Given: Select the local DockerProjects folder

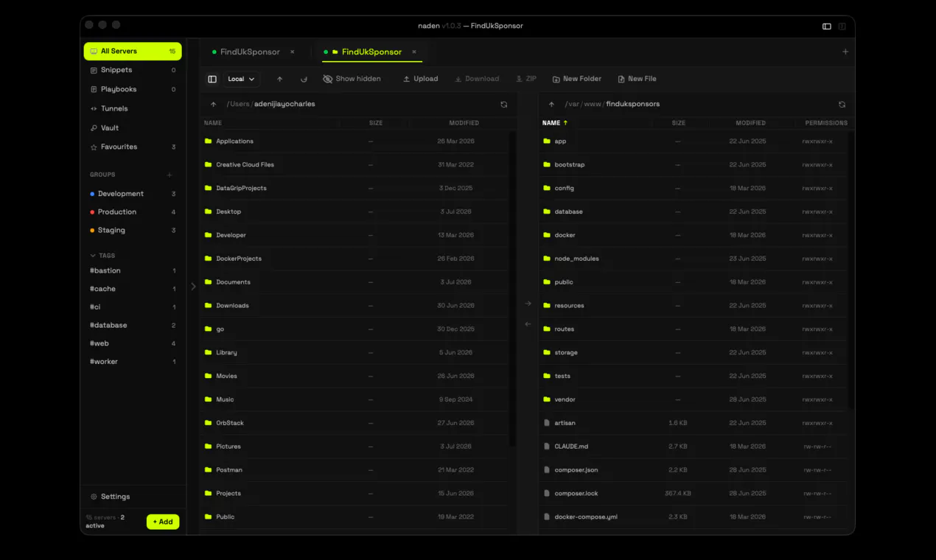Looking at the screenshot, I should point(354,259).
